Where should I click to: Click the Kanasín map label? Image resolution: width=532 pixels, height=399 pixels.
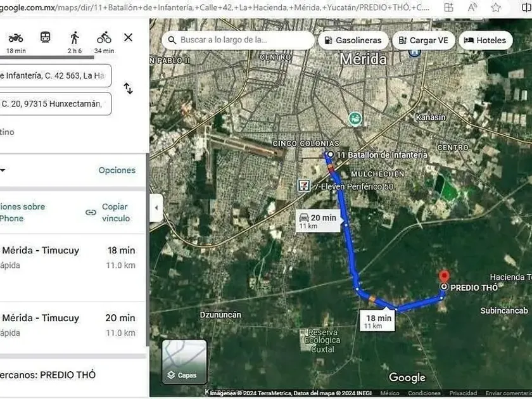[x=431, y=117]
